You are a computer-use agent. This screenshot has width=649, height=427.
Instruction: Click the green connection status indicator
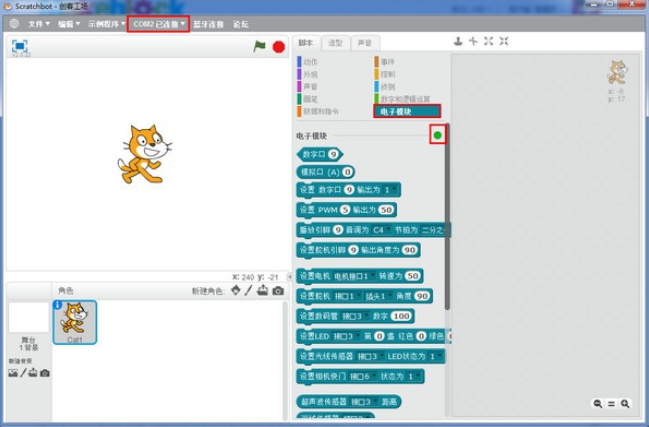click(437, 135)
